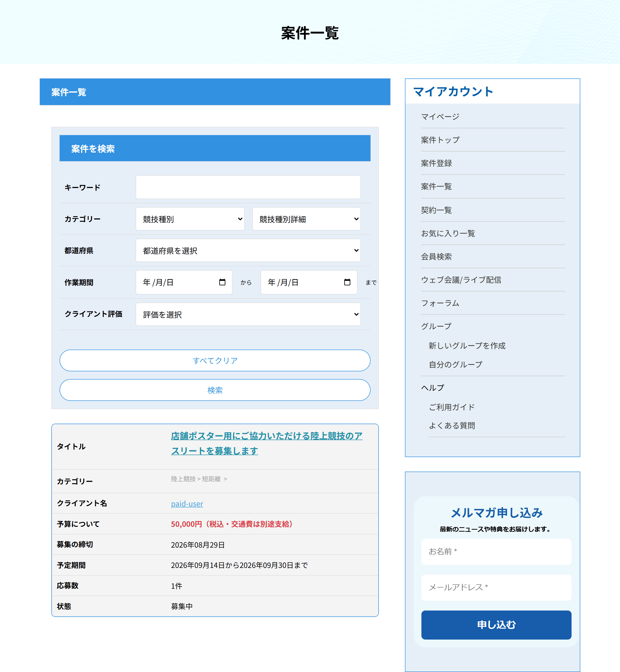Open the 競技種別詳細 dropdown
Image resolution: width=620 pixels, height=672 pixels.
(306, 219)
